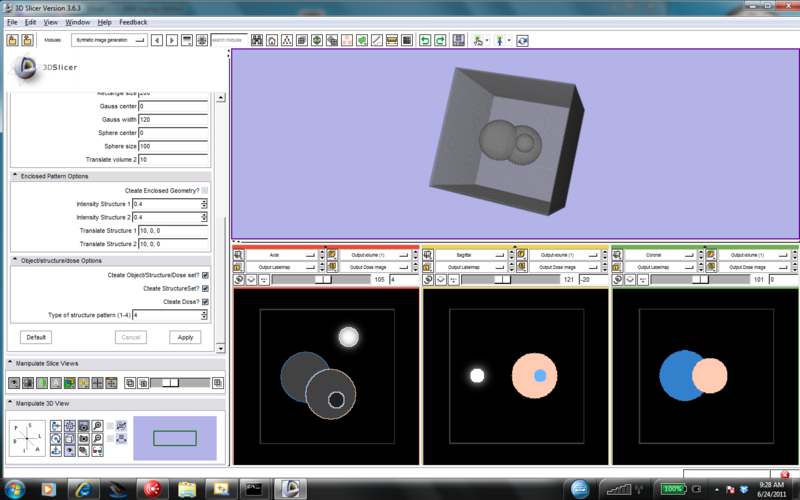Uncheck Create StructureSet checkbox
800x500 pixels.
point(205,288)
